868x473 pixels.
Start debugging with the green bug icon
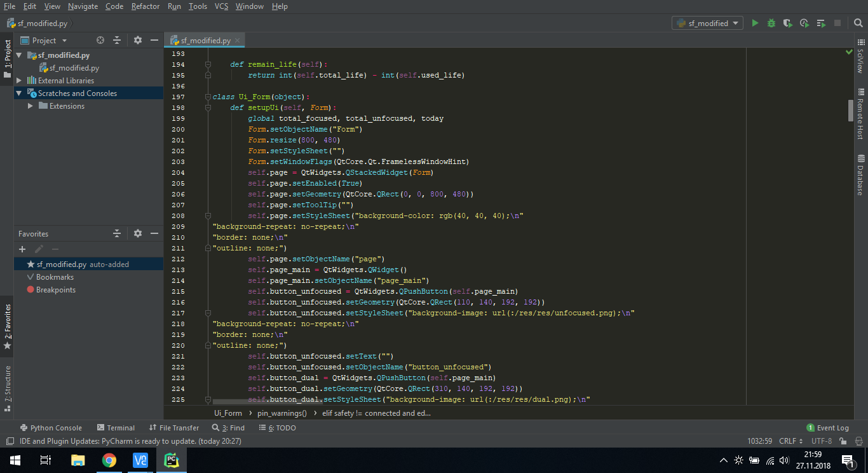771,23
